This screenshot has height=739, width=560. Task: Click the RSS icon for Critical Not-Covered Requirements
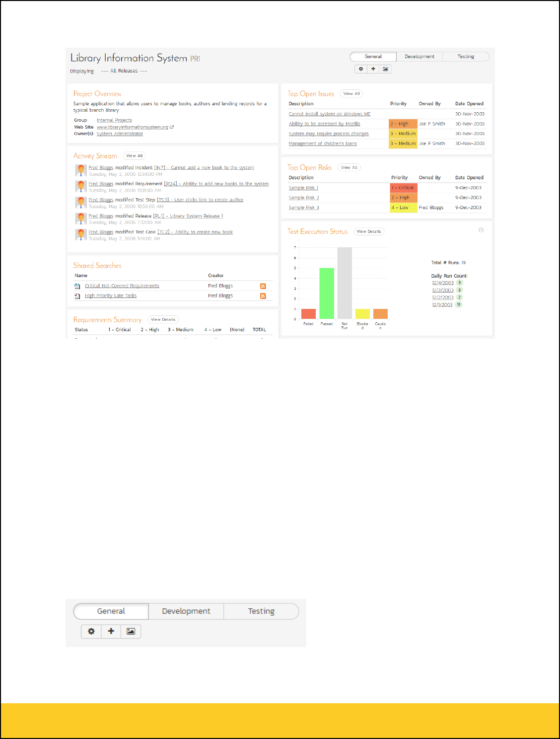pos(263,286)
